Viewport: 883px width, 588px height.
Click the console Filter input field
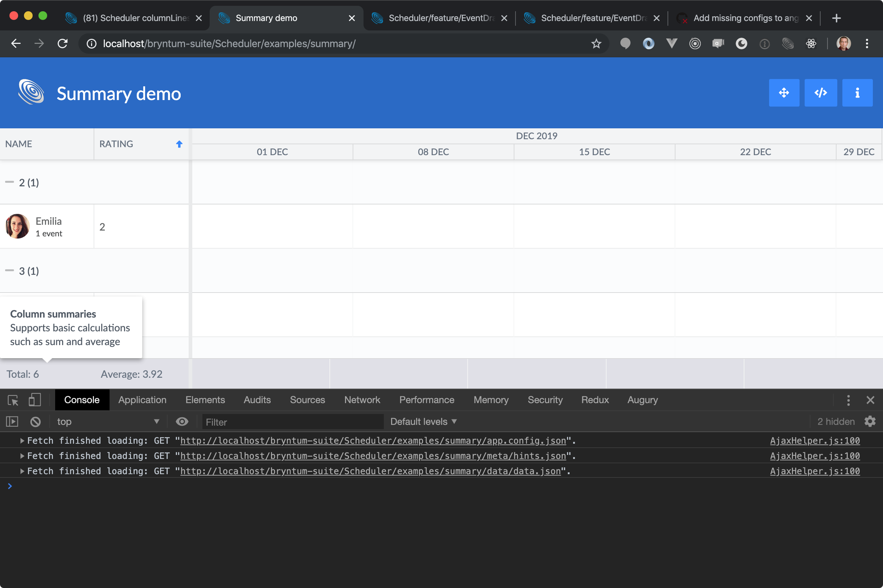click(x=293, y=422)
